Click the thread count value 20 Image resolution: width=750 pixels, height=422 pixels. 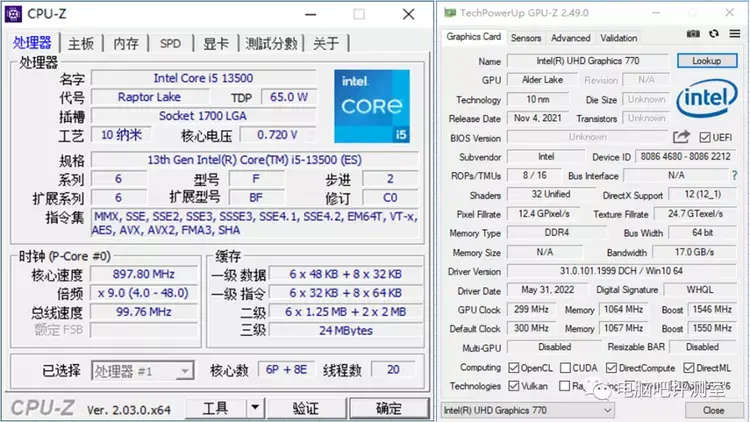[x=393, y=369]
